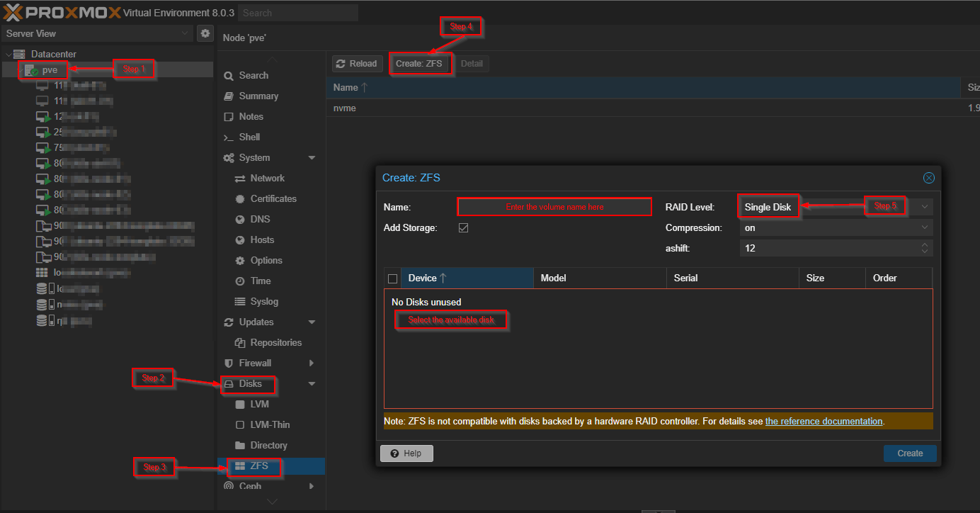Click the Detail toolbar button
Viewport: 980px width, 513px height.
(472, 64)
